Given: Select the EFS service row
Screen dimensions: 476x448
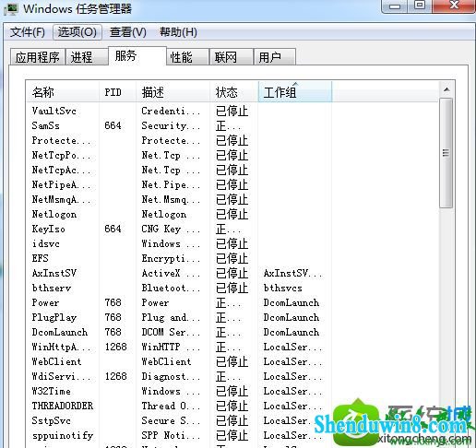Looking at the screenshot, I should [232, 258].
